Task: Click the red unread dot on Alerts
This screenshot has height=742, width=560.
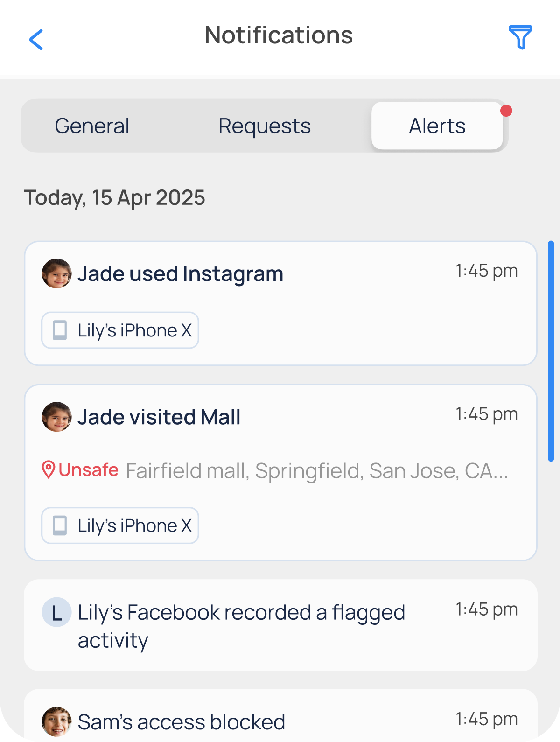Action: (506, 111)
